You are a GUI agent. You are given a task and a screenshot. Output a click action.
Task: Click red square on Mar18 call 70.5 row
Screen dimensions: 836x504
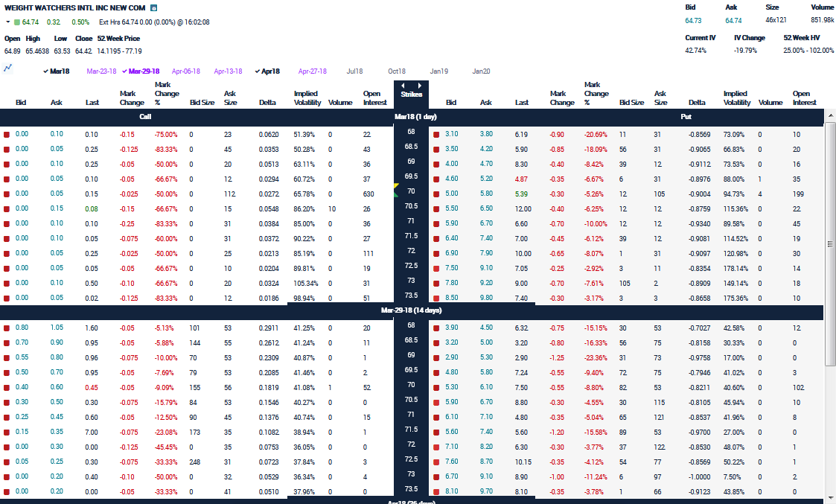click(x=7, y=210)
